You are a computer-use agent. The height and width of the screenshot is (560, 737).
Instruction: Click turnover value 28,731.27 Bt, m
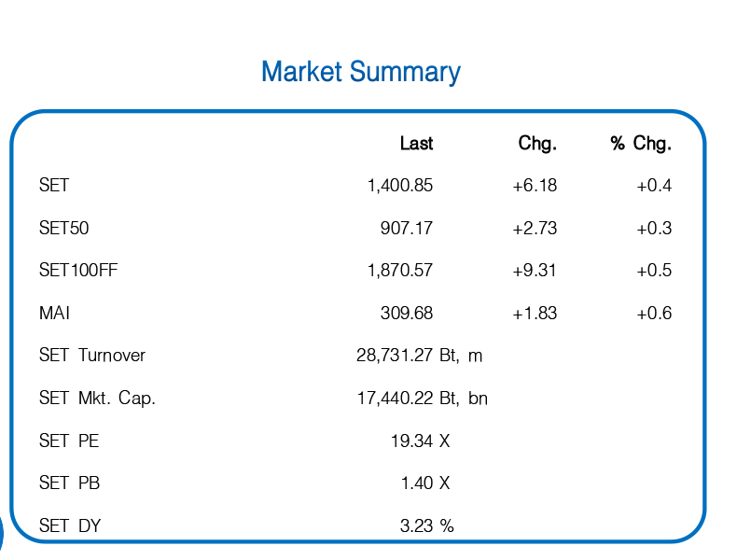tap(419, 356)
